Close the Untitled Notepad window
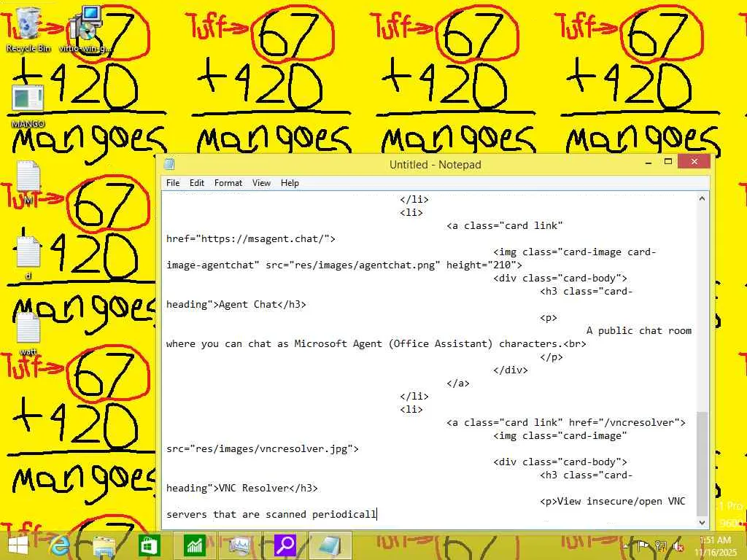The width and height of the screenshot is (747, 560). tap(694, 162)
